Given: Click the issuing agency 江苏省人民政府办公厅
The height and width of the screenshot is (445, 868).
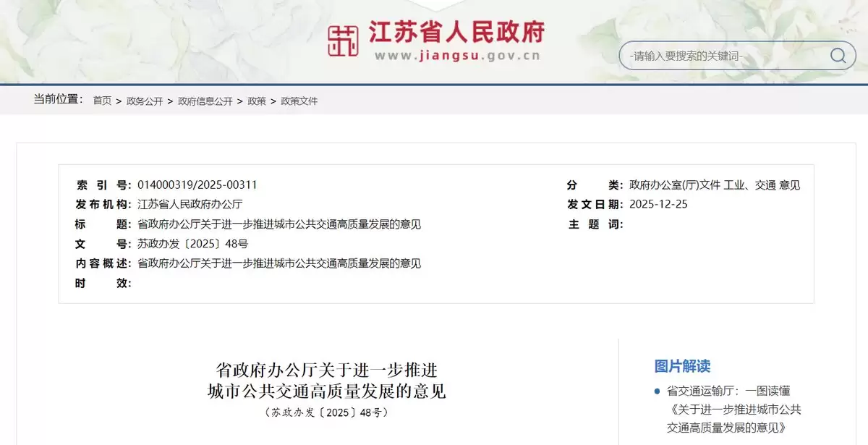Looking at the screenshot, I should pos(190,204).
